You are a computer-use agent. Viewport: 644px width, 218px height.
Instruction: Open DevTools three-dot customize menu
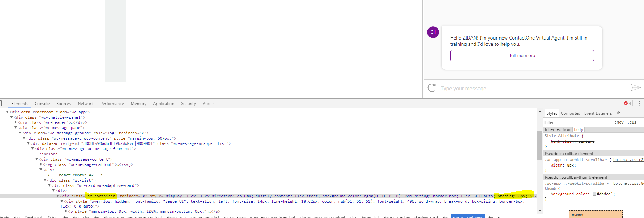click(639, 104)
